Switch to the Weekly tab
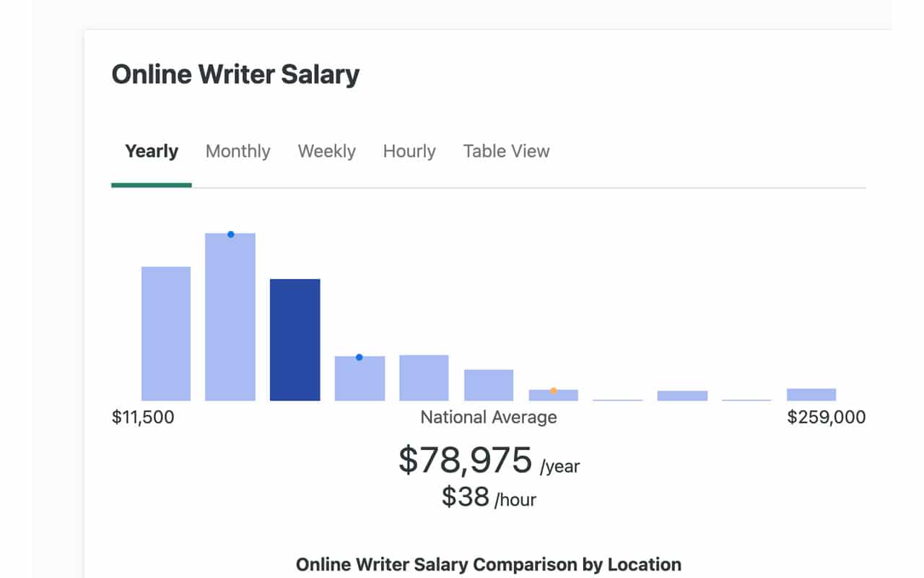This screenshot has height=578, width=924. coord(326,151)
